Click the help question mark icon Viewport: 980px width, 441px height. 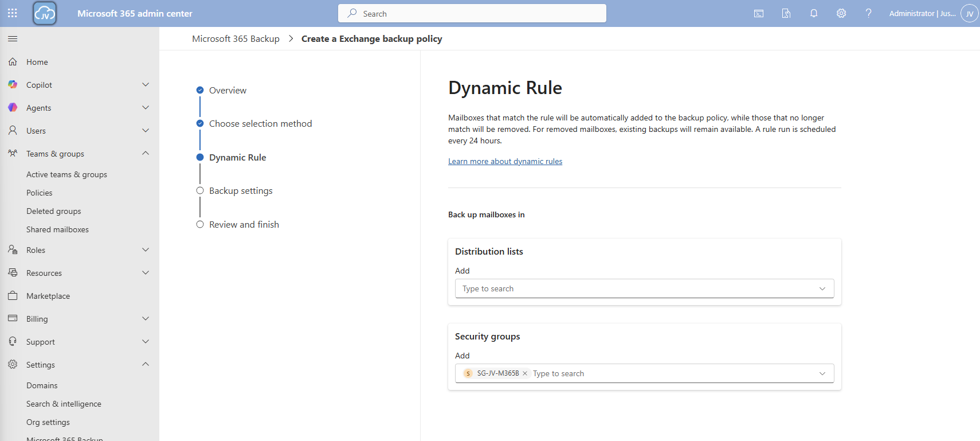[869, 13]
